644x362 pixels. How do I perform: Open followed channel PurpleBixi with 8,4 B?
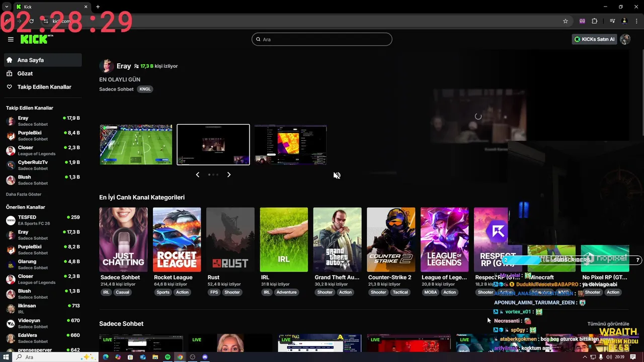43,136
